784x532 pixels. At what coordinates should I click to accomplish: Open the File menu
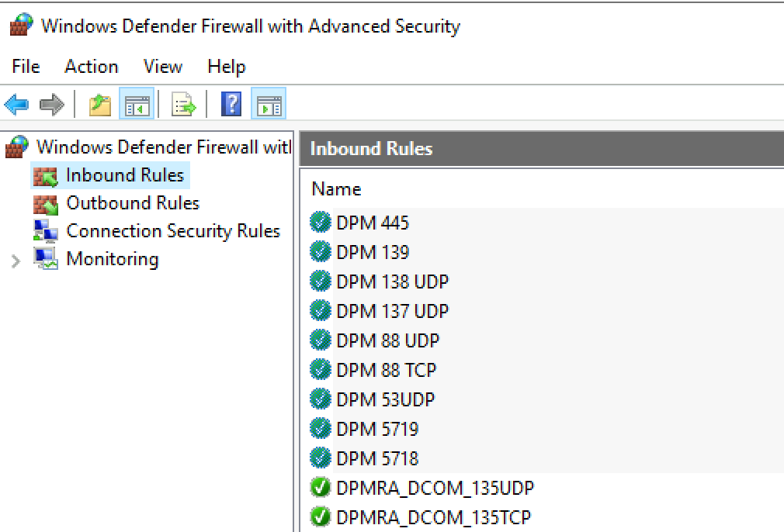point(26,67)
